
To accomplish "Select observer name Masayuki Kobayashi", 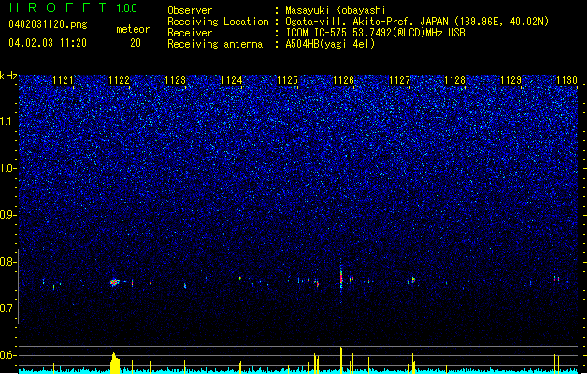I will tap(336, 10).
